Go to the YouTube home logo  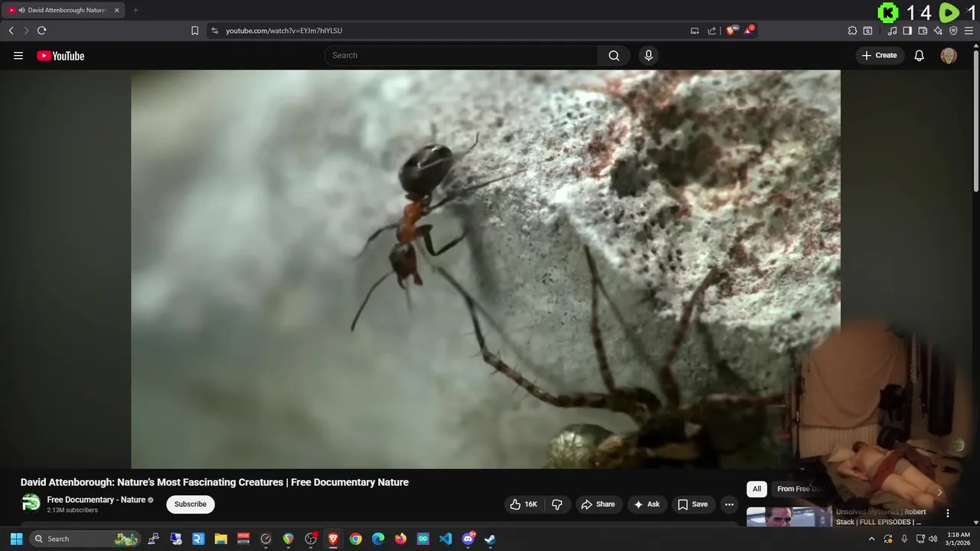60,55
